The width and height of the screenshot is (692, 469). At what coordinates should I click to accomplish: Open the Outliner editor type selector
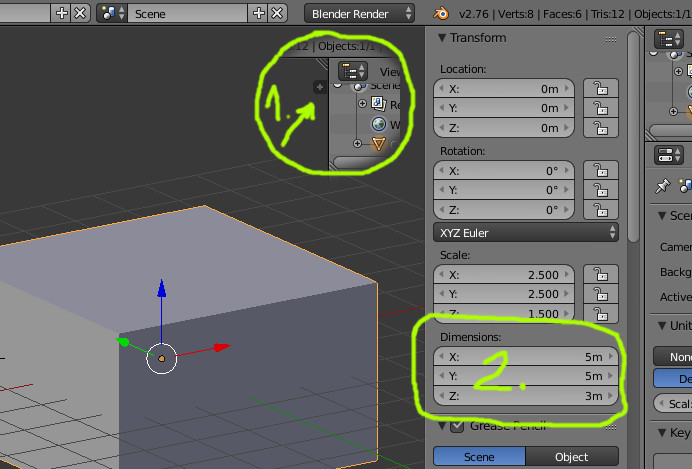pos(669,40)
